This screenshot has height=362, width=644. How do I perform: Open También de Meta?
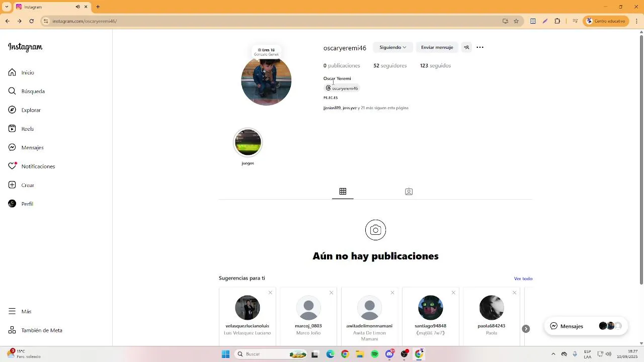tap(35, 330)
